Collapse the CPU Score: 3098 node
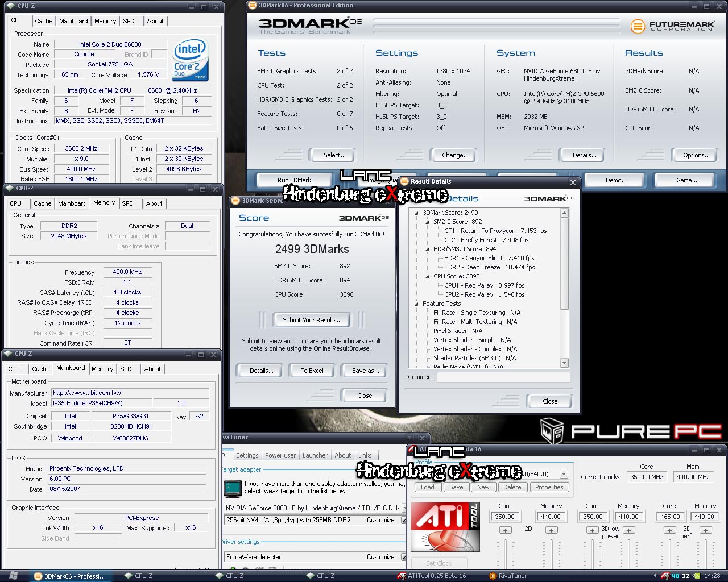This screenshot has height=582, width=728. (x=428, y=277)
